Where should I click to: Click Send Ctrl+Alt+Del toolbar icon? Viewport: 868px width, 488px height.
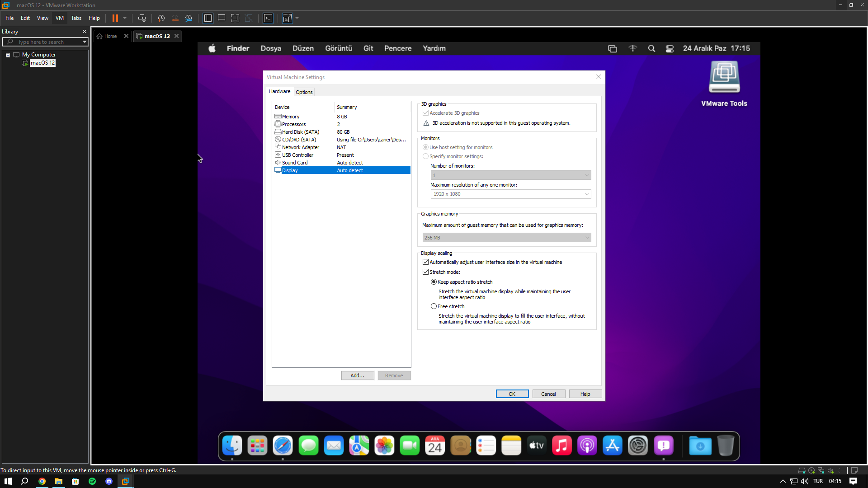click(142, 18)
